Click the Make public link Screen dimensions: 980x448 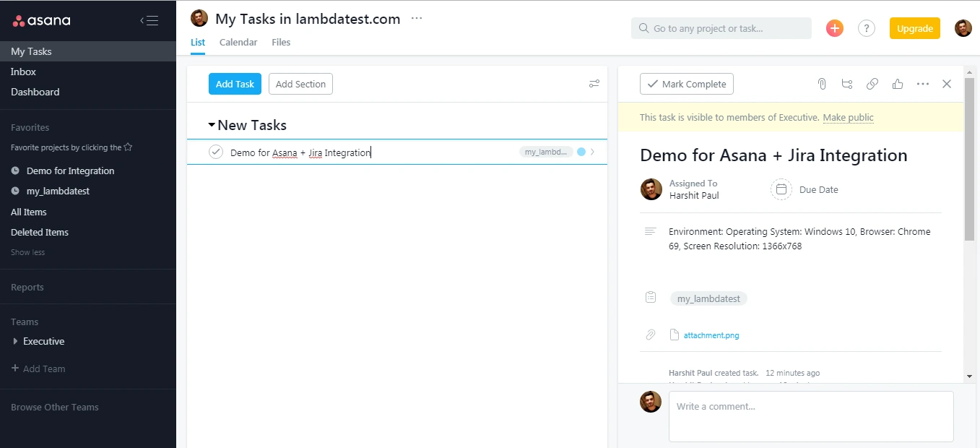tap(848, 117)
